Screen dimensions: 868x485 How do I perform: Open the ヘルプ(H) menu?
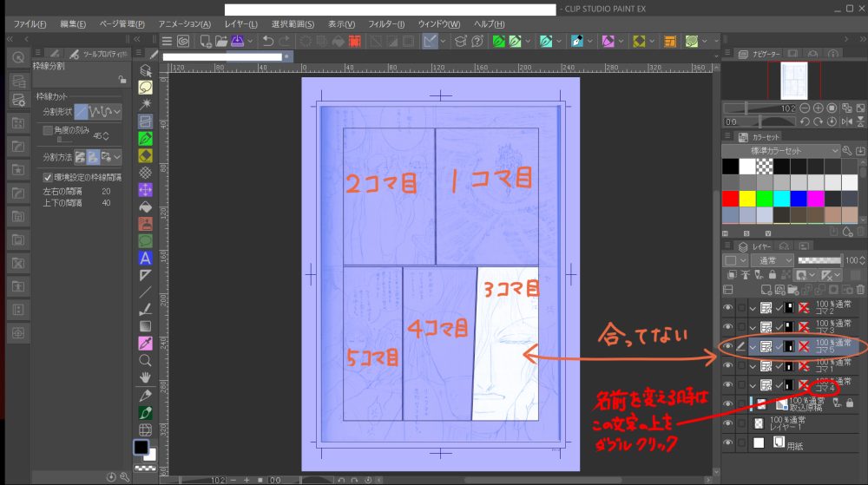click(x=489, y=24)
